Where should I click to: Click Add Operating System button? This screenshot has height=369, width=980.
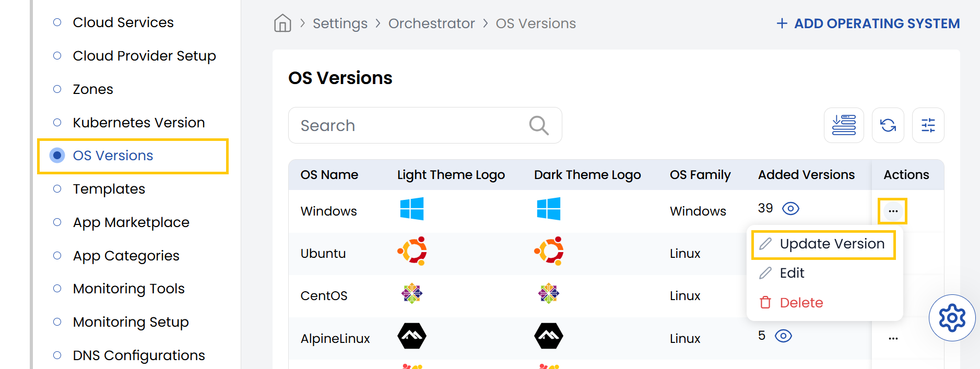pyautogui.click(x=868, y=23)
